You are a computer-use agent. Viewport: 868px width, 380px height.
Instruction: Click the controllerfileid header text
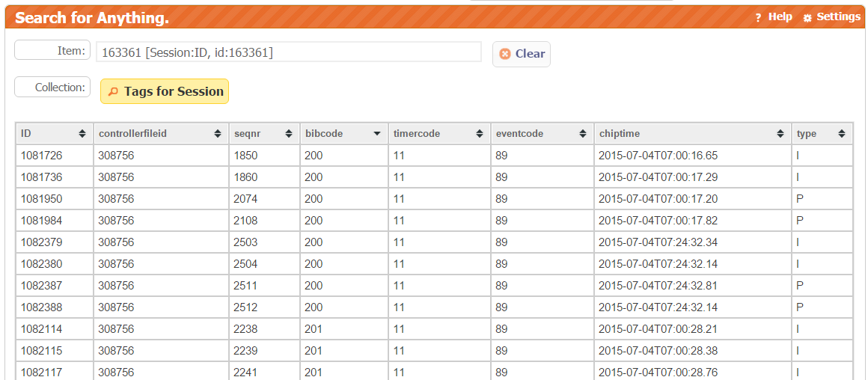[132, 133]
